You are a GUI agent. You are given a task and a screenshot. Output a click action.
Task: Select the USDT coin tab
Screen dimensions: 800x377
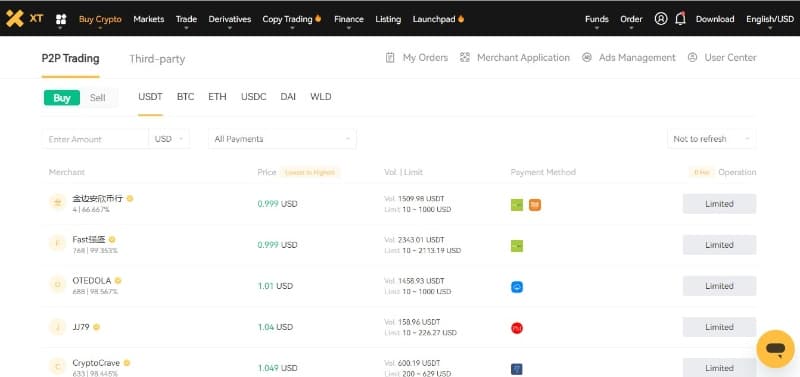pyautogui.click(x=150, y=97)
